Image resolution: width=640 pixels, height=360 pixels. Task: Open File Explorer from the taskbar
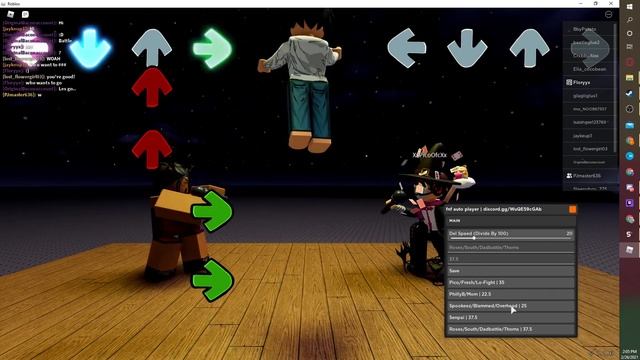click(x=630, y=78)
